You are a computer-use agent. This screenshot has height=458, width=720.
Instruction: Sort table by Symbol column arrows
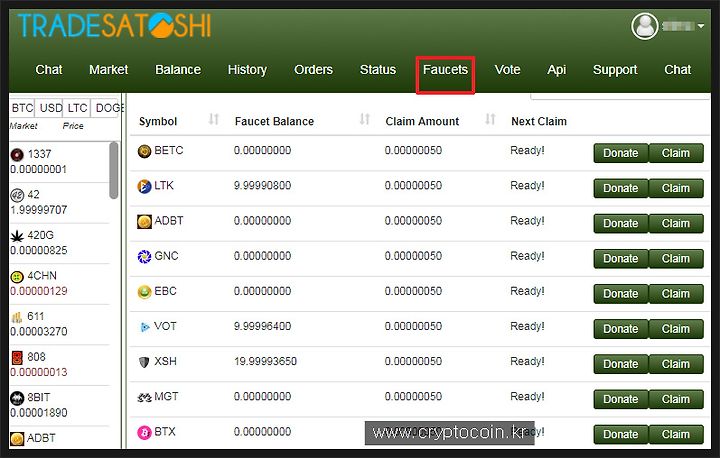[x=214, y=119]
